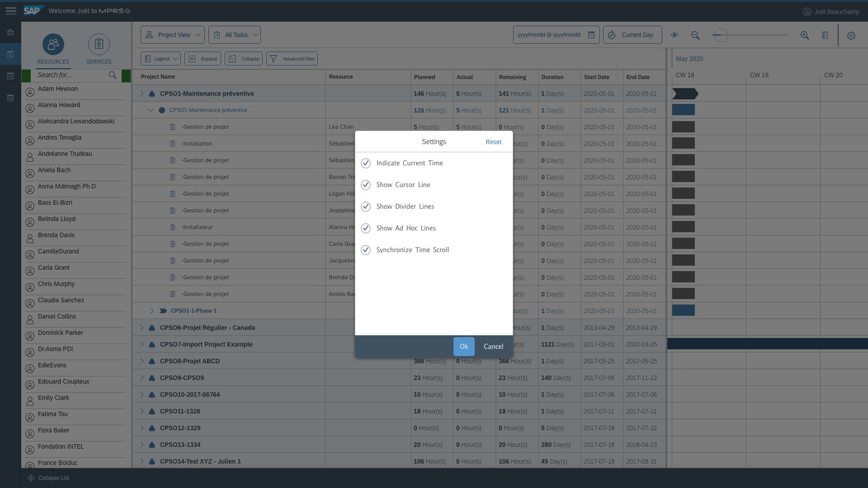Open the date range calendar picker icon
Viewport: 868px width, 488px height.
tap(591, 35)
